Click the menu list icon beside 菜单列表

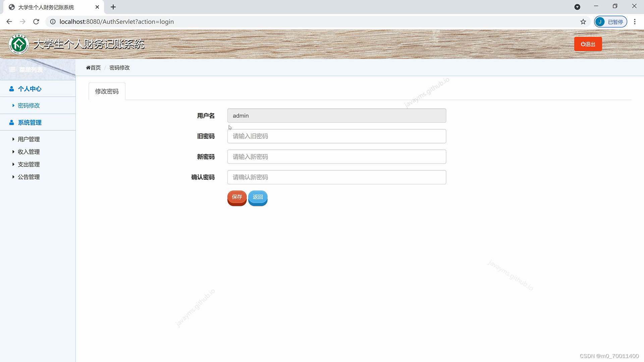tap(12, 69)
